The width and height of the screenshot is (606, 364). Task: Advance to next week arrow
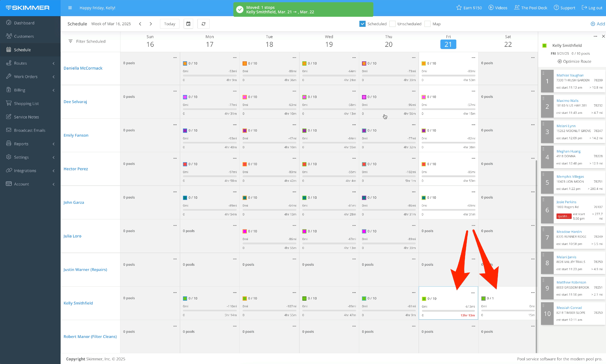click(151, 24)
